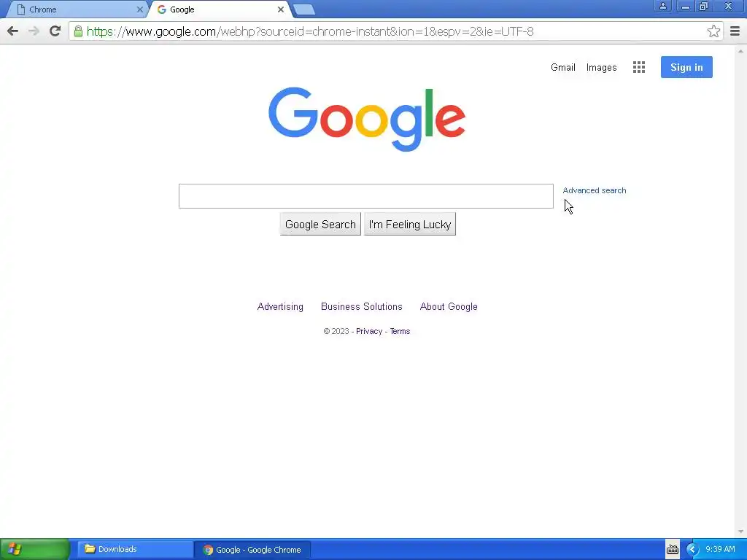Open the Chrome hamburger menu
The image size is (747, 560).
click(x=735, y=31)
